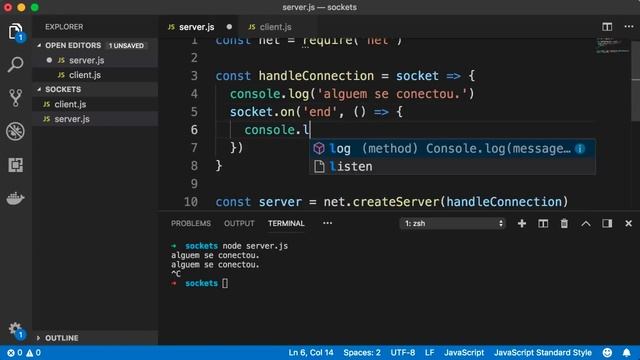Open the Output panel tab
This screenshot has width=640, height=360.
[x=239, y=224]
